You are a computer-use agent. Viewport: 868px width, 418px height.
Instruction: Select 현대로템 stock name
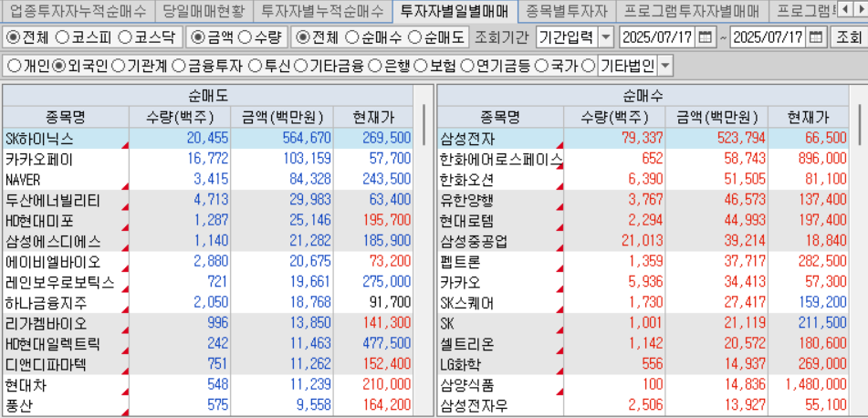[467, 222]
